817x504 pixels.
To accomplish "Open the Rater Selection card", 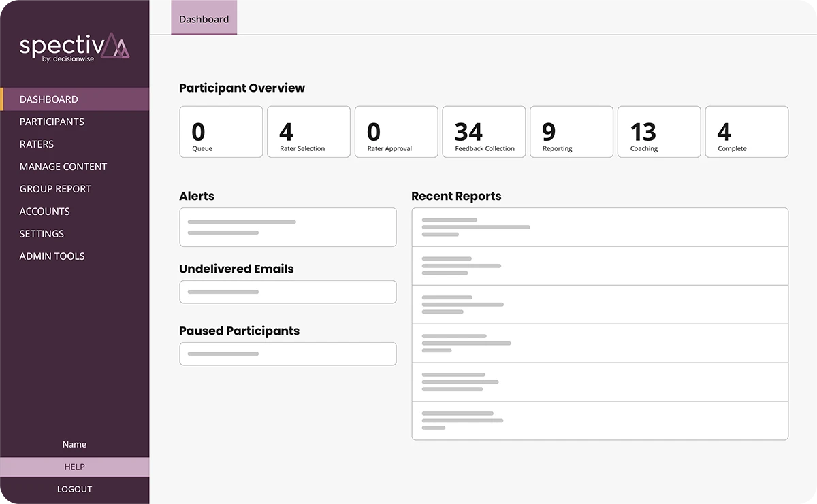I will tap(309, 132).
